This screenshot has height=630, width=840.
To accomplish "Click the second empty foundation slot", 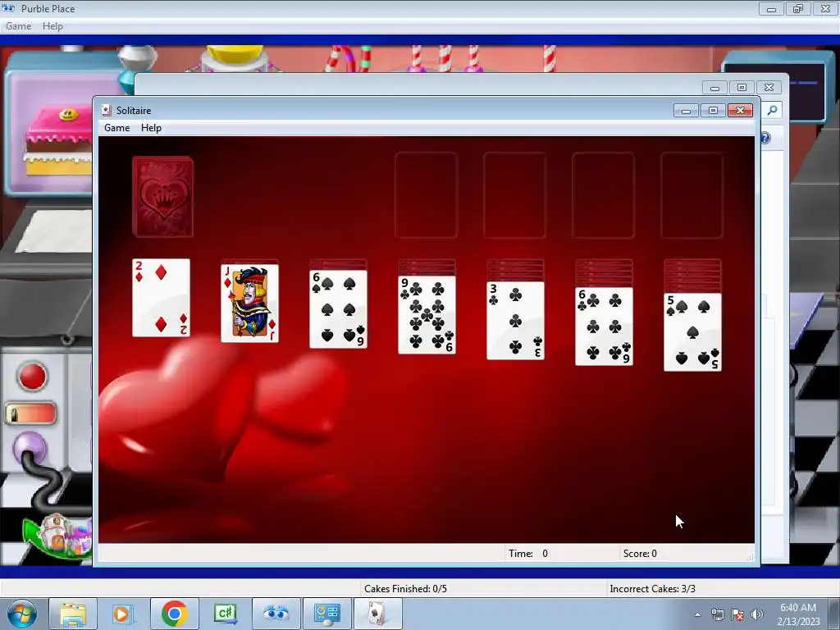I will pyautogui.click(x=515, y=195).
